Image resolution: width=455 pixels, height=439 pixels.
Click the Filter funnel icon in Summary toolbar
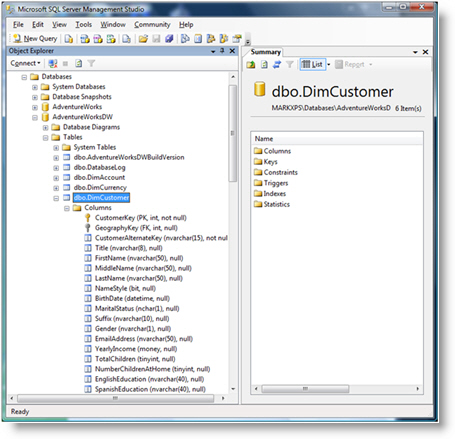click(290, 64)
